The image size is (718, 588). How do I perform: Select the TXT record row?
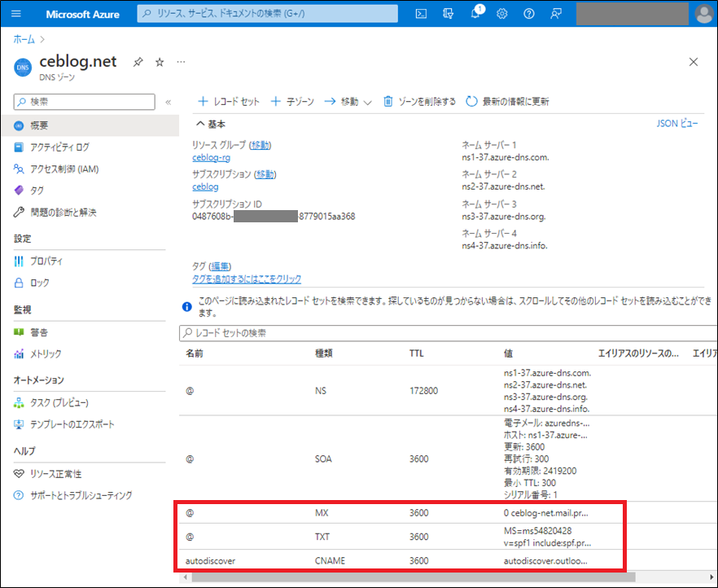pyautogui.click(x=448, y=537)
